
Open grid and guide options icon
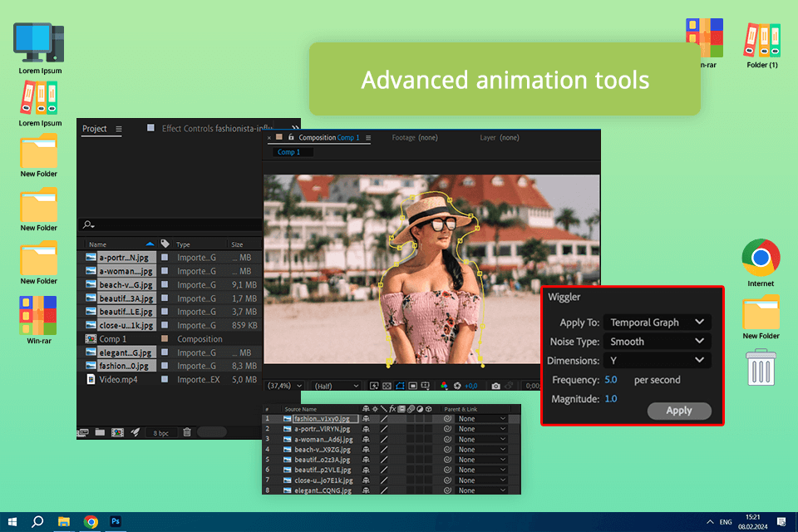[426, 386]
